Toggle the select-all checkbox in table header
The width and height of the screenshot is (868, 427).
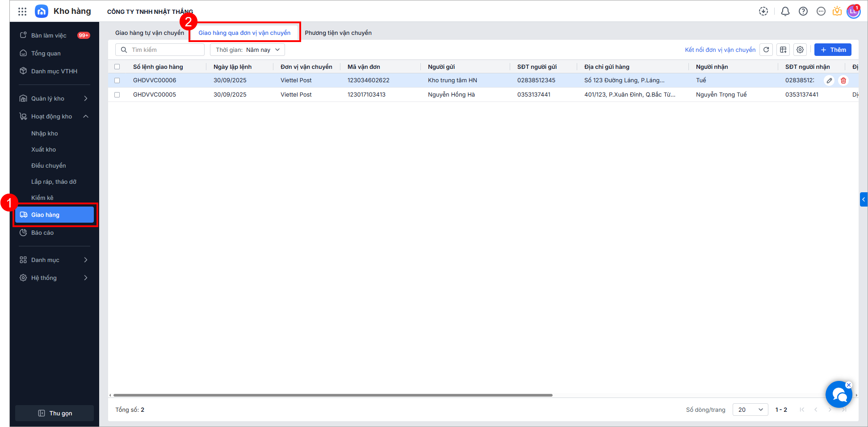click(117, 67)
